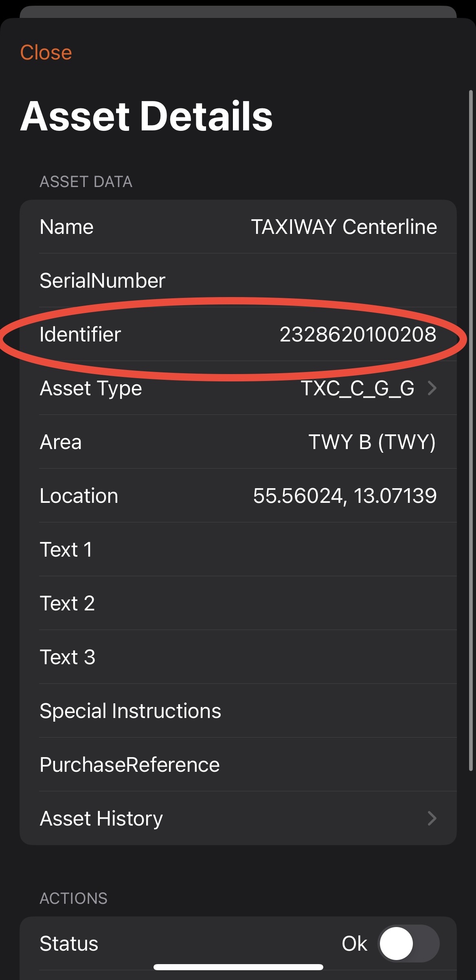Open Asset History entry

pos(238,818)
